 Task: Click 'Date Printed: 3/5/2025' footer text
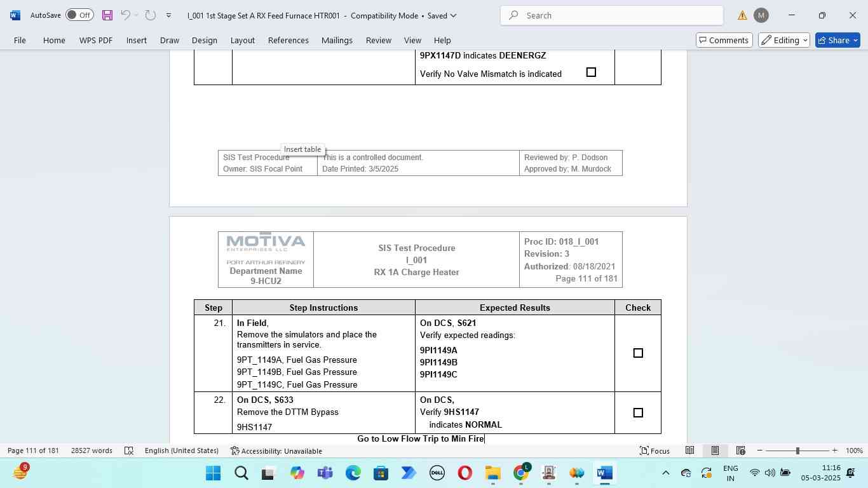[x=360, y=169]
